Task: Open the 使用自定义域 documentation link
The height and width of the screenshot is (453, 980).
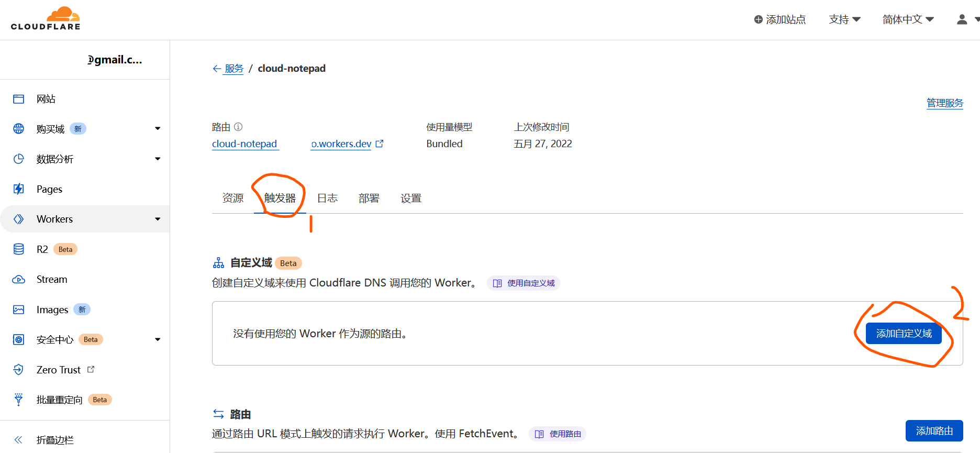Action: pos(524,283)
